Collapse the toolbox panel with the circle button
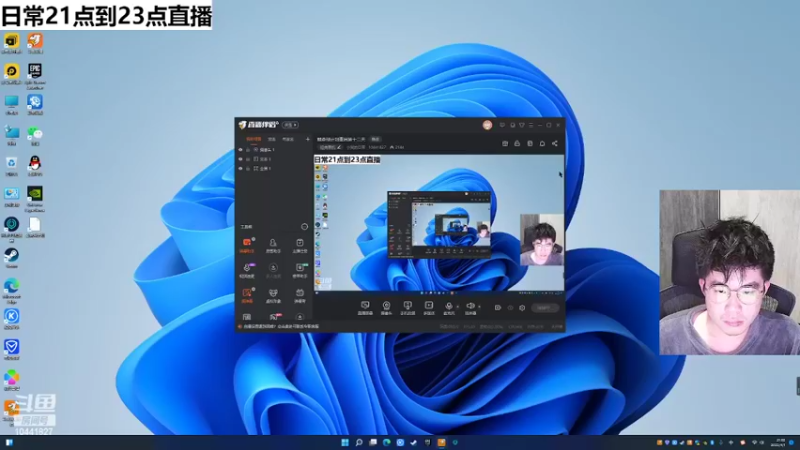The height and width of the screenshot is (450, 800). click(x=304, y=227)
